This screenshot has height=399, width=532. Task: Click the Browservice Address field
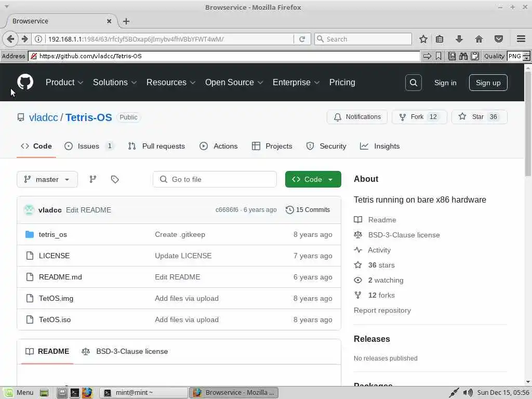[x=224, y=56]
